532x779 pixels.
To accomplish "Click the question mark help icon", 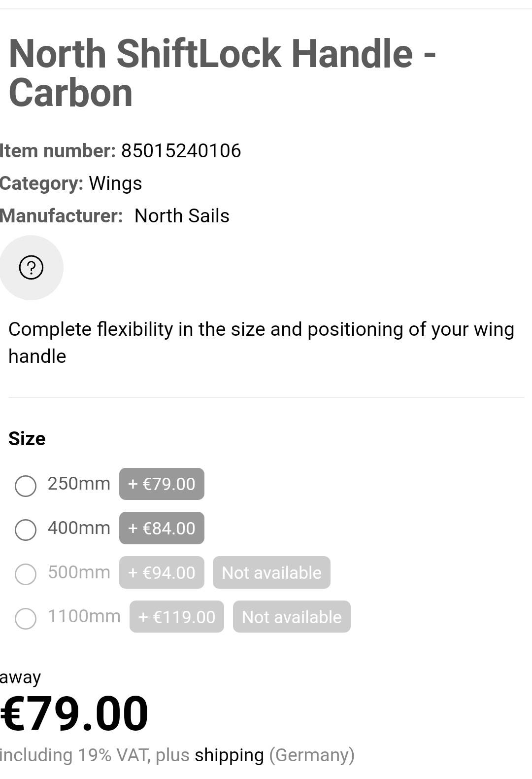I will click(31, 268).
